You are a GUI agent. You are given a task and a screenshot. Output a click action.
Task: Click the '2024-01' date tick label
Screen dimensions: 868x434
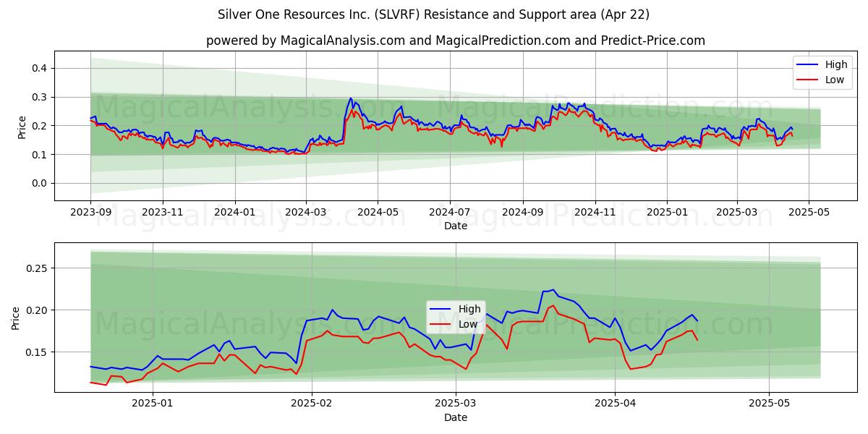pyautogui.click(x=234, y=213)
